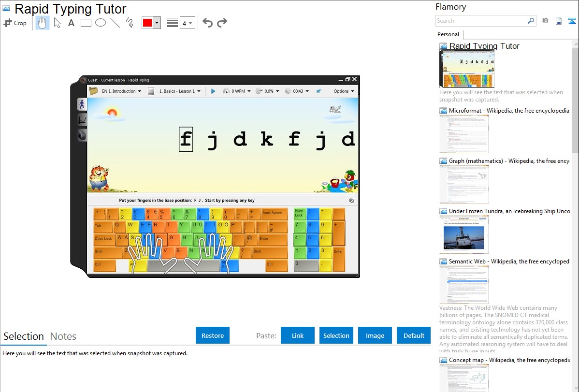Open Graph (mathematics) Wikipedia snapshot thumbnail
Image resolution: width=579 pixels, height=392 pixels.
(464, 184)
